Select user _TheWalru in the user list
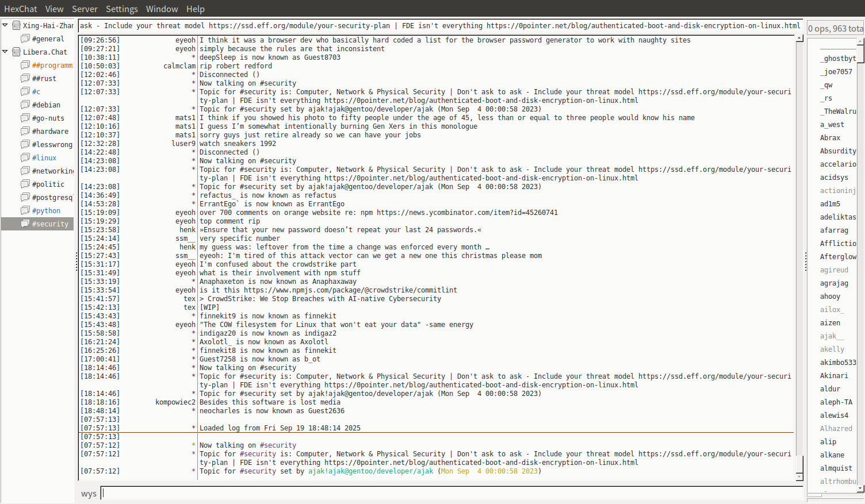 (838, 111)
